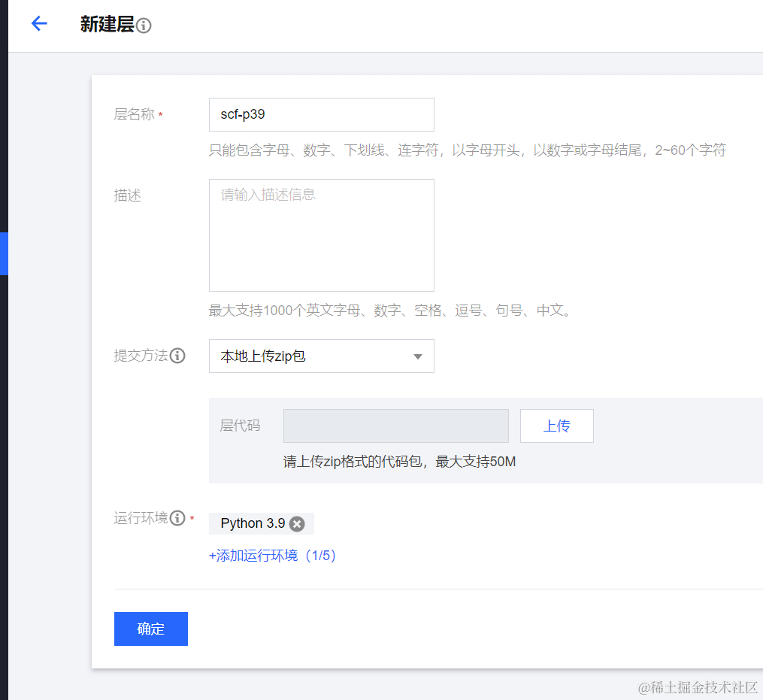Open the info tooltip next to 新建层 heading
The height and width of the screenshot is (700, 763).
[144, 25]
